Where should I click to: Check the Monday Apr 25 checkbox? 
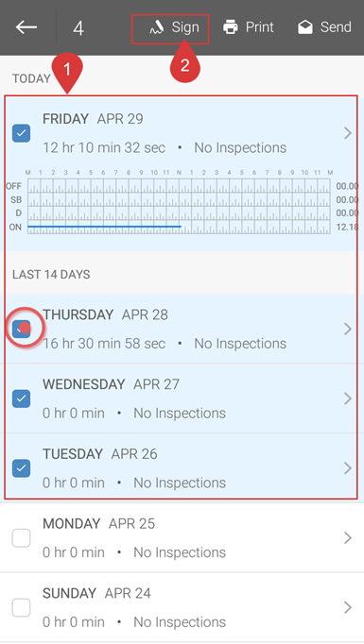pos(21,537)
